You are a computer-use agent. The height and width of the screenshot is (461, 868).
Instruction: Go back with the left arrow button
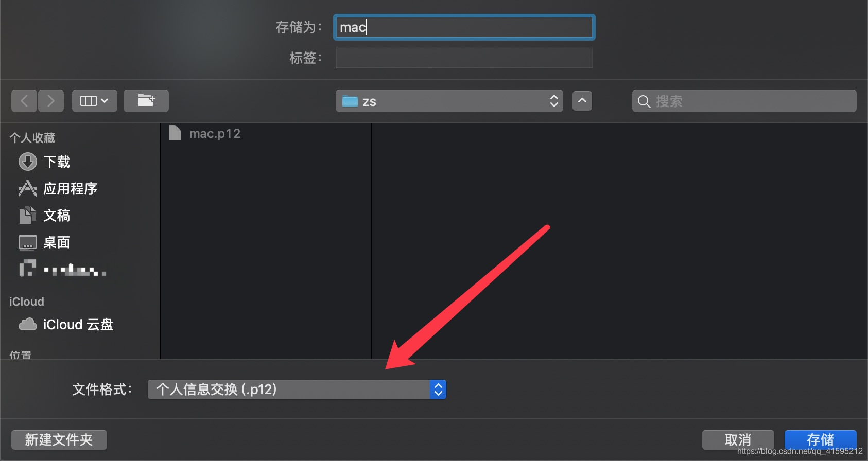point(24,101)
